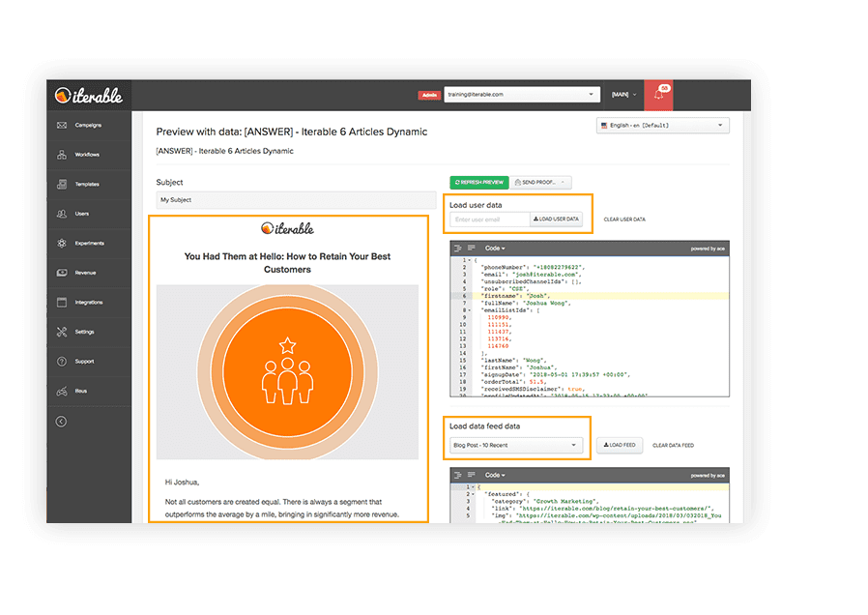
Task: Click the Admin badge in header
Action: tap(429, 95)
